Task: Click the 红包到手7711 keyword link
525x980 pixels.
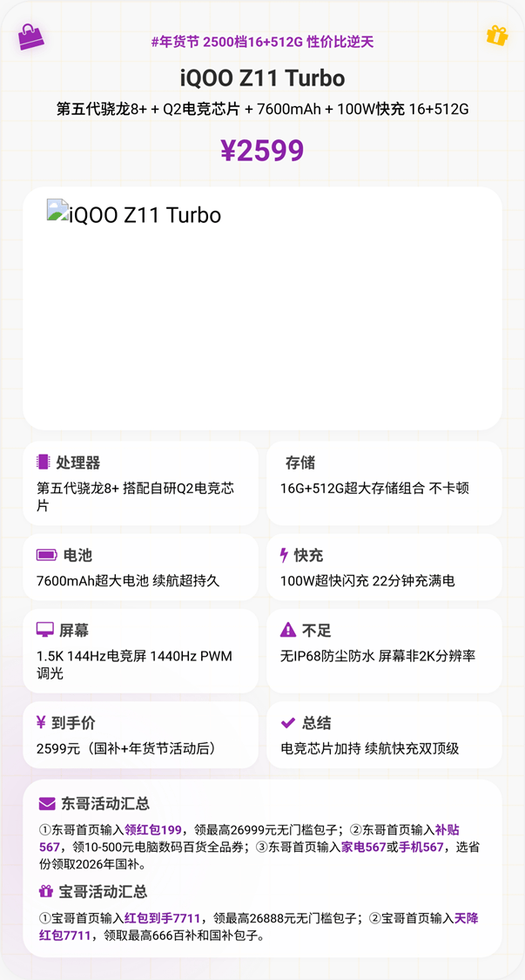Action: [162, 917]
